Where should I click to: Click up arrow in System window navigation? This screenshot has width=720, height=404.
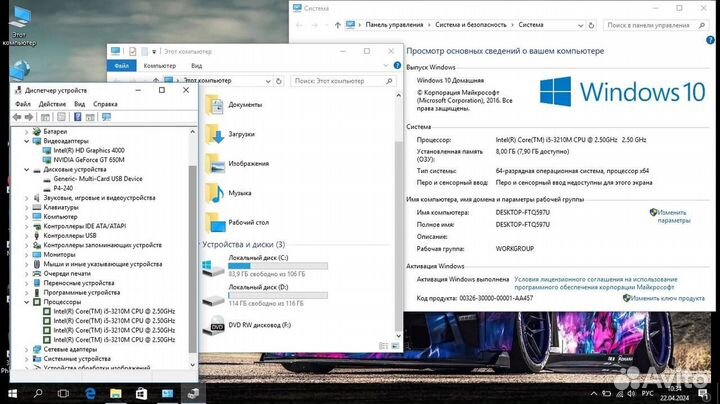pos(338,25)
